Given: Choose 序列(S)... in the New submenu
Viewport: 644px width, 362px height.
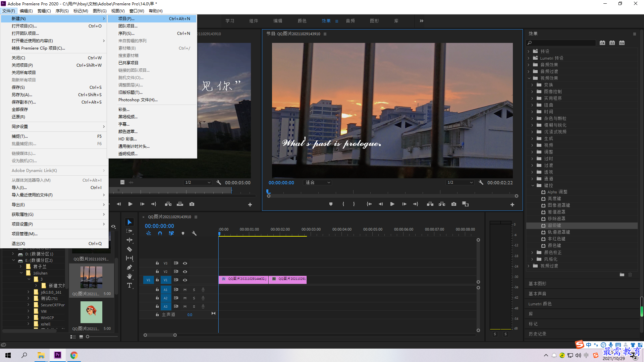Looking at the screenshot, I should (152, 34).
